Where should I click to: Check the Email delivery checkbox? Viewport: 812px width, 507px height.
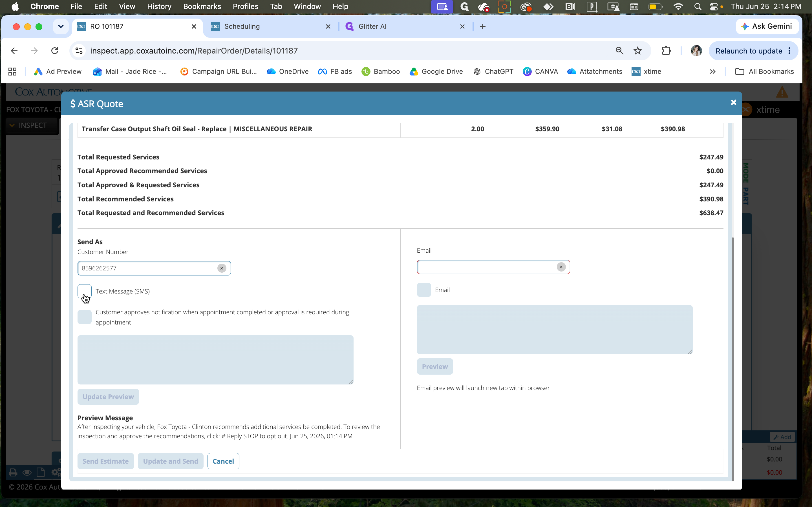point(424,290)
